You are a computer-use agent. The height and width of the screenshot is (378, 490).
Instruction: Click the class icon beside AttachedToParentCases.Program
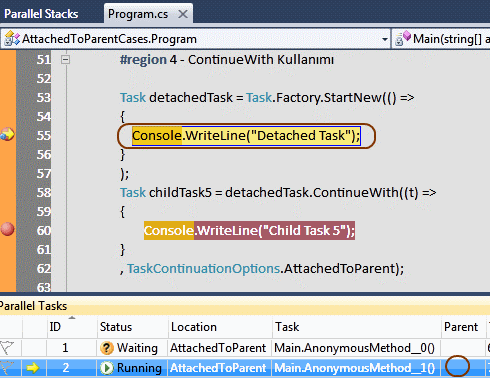coord(12,39)
